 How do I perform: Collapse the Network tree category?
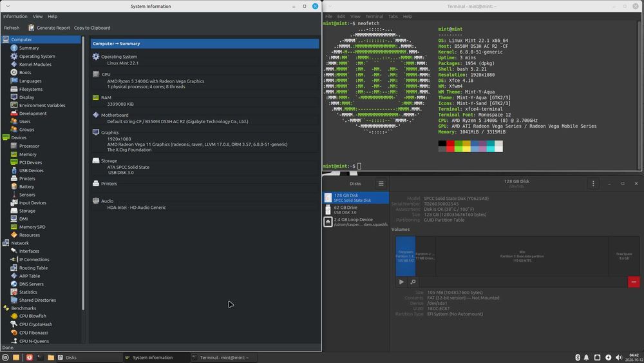click(x=20, y=243)
